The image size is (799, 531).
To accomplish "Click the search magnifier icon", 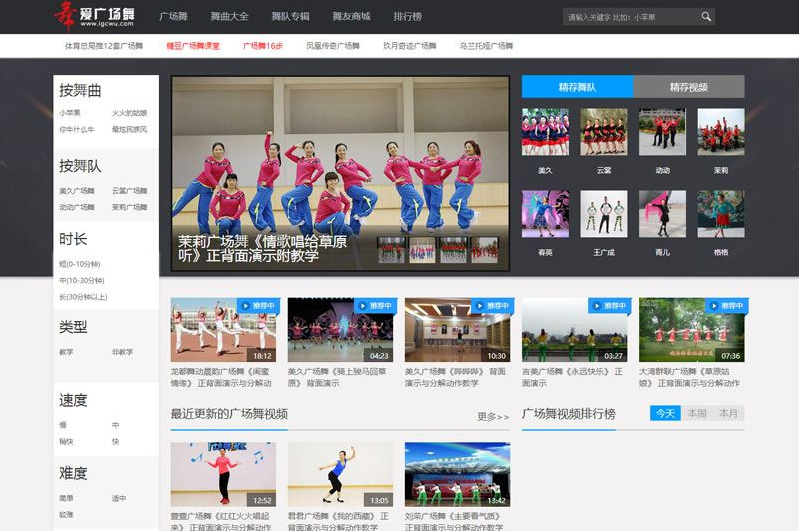I will pyautogui.click(x=706, y=17).
